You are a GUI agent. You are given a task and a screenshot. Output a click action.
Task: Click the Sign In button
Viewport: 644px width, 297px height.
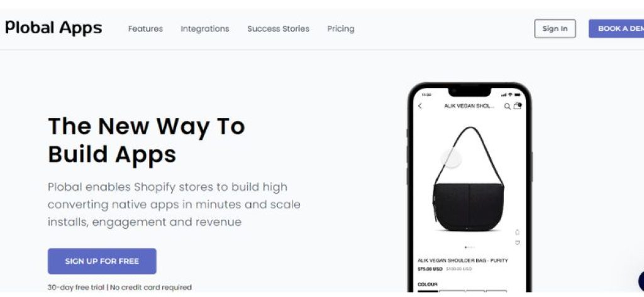(555, 29)
